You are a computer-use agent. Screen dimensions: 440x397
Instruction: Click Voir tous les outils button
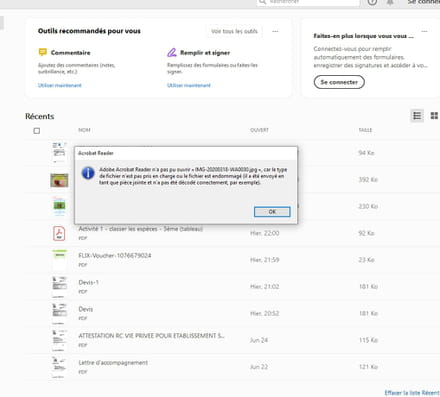coord(234,31)
